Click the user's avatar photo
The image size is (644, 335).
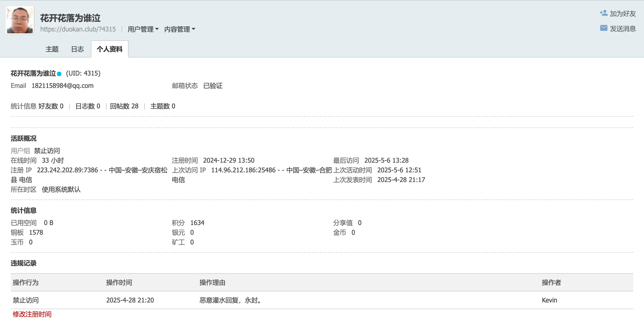[19, 20]
